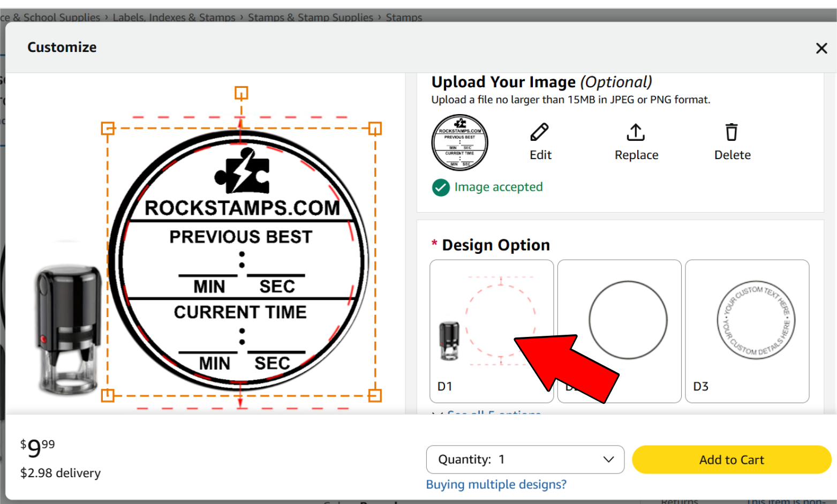Open the Quantity dropdown
Viewport: 837px width, 504px height.
tap(525, 460)
